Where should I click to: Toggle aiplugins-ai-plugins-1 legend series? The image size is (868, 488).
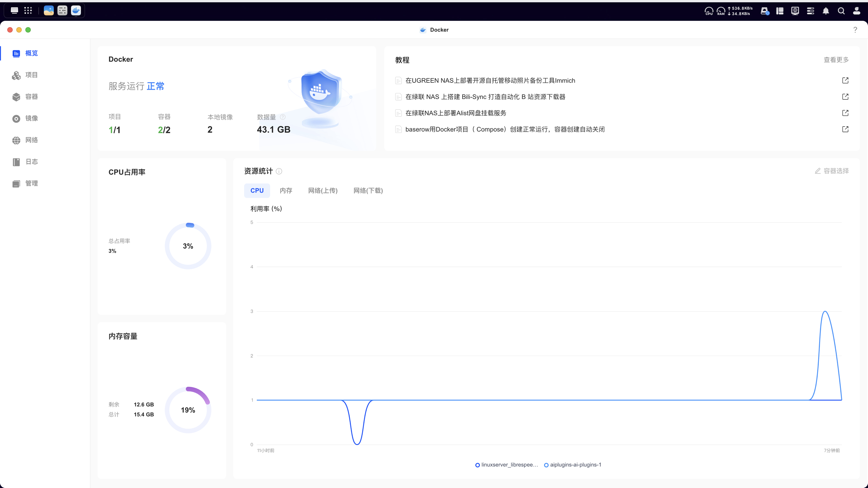[x=572, y=465]
